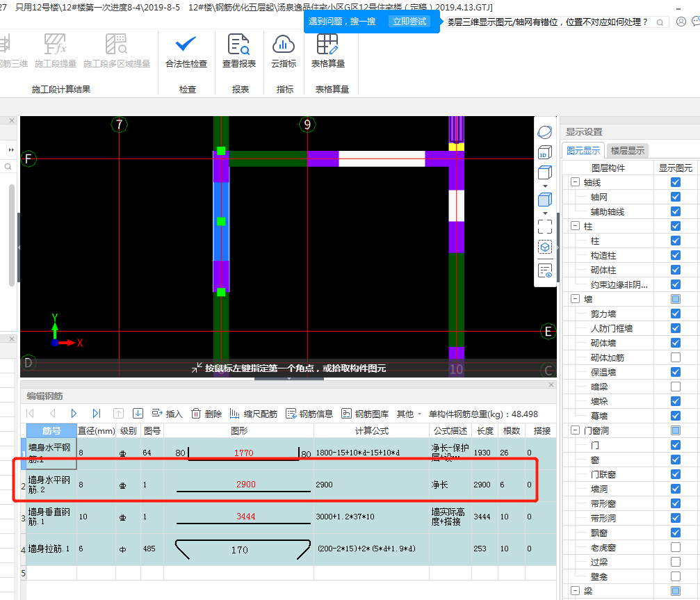Collapse the 轴线 tree group
The image size is (700, 600).
pyautogui.click(x=575, y=182)
